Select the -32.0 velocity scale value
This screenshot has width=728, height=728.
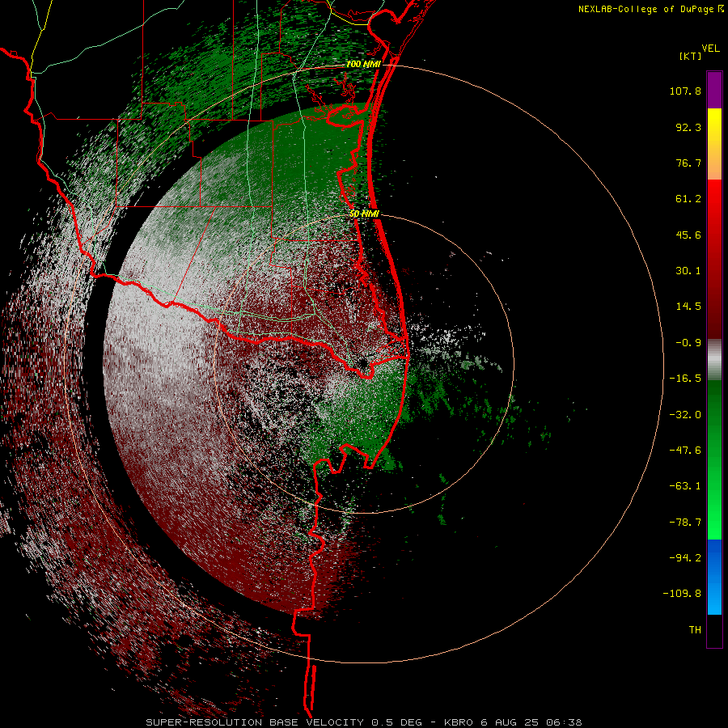click(x=685, y=415)
